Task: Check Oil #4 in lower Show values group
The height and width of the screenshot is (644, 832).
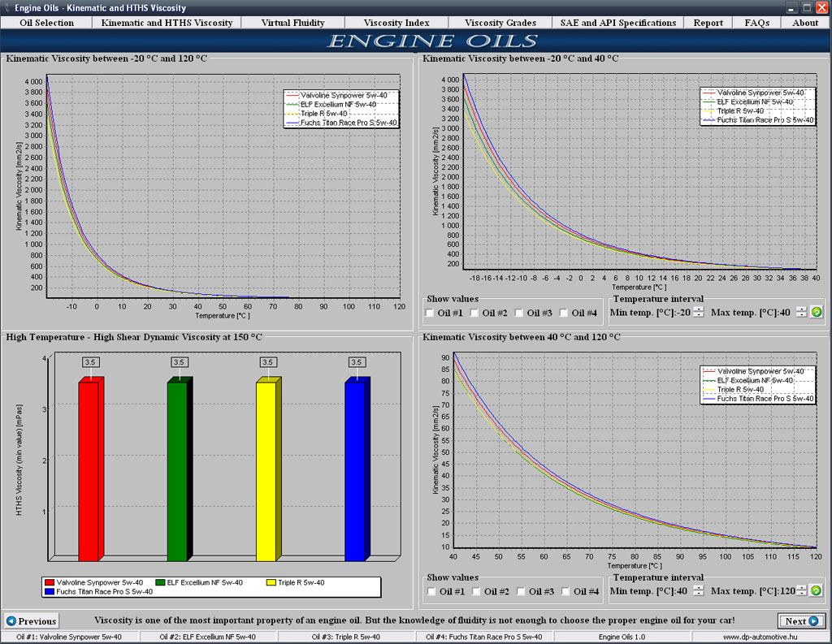Action: 565,591
